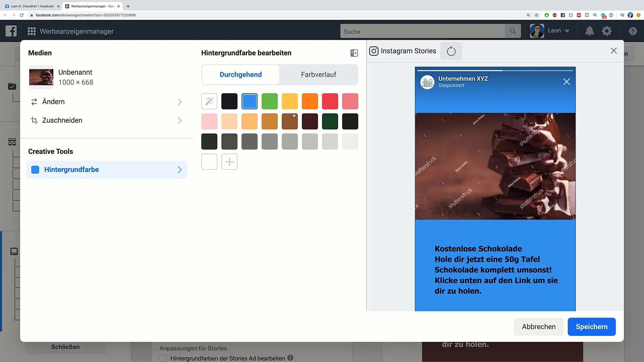Image resolution: width=644 pixels, height=362 pixels.
Task: Click the Werbeanzeigenmanager title link
Action: [77, 31]
